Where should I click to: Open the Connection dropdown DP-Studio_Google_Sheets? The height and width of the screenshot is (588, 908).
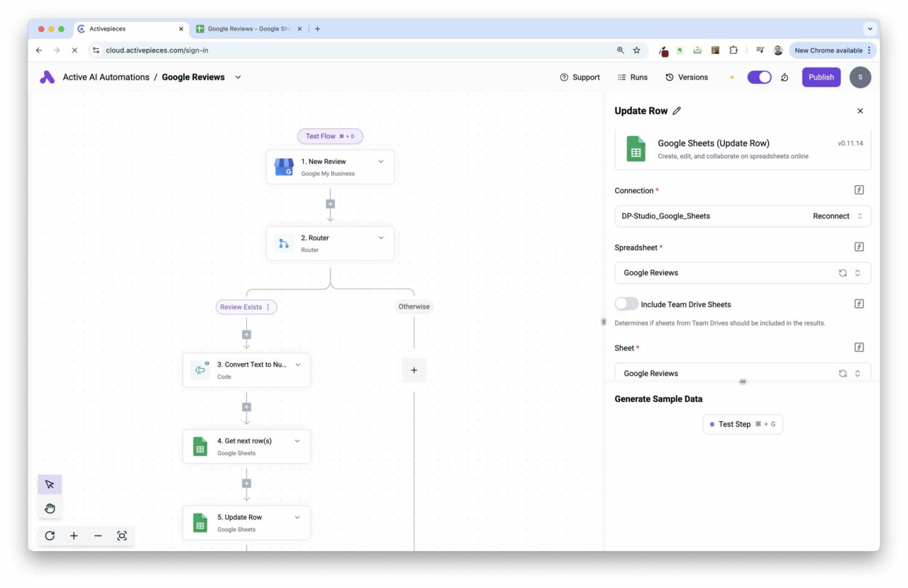743,216
